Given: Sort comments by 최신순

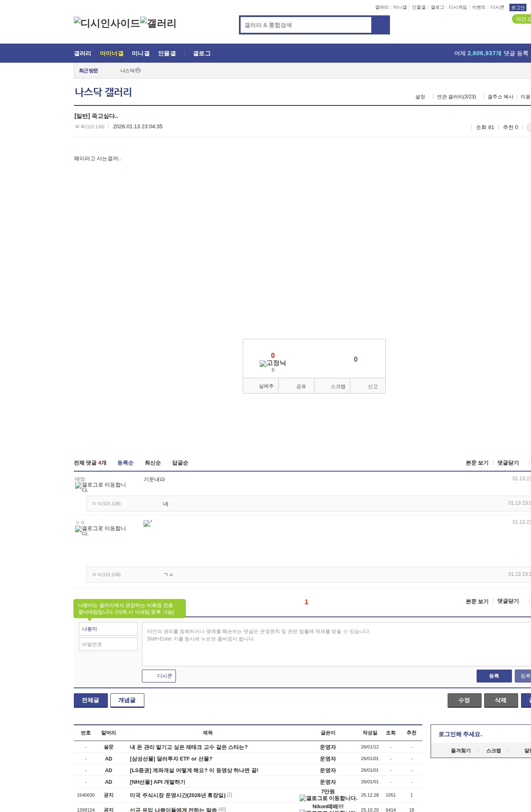Looking at the screenshot, I should [x=152, y=463].
